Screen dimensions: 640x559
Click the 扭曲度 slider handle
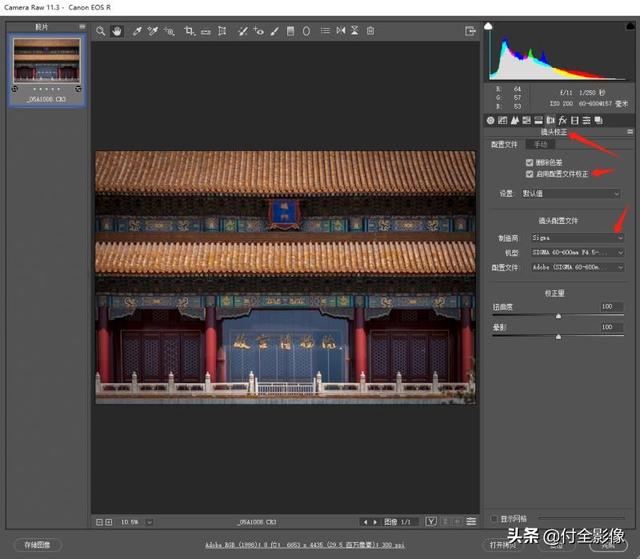click(x=558, y=316)
